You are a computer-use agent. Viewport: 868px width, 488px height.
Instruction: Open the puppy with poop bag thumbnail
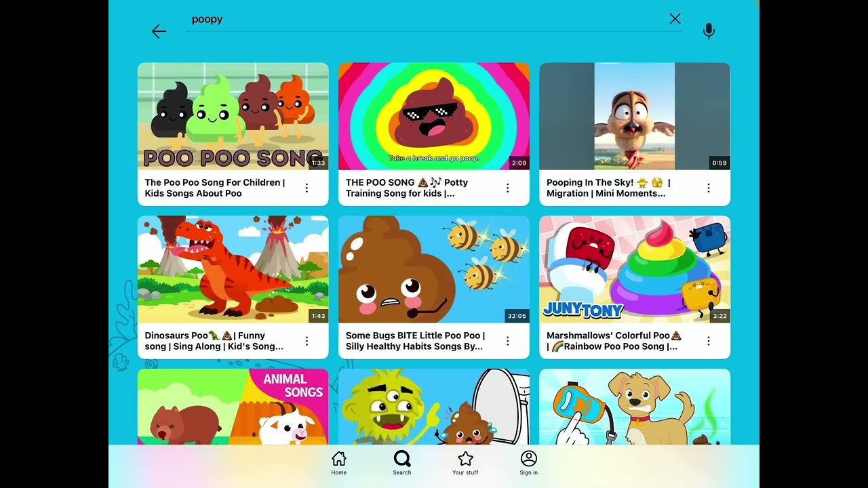tap(635, 407)
